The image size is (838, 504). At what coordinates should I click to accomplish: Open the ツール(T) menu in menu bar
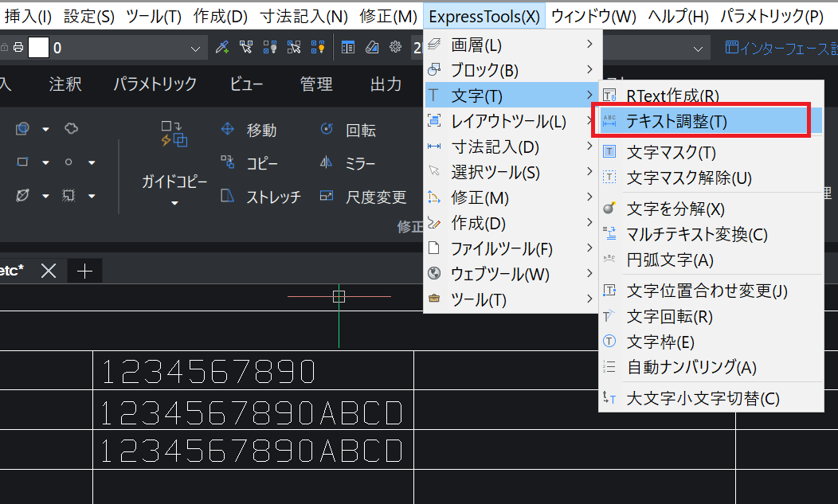(x=154, y=17)
